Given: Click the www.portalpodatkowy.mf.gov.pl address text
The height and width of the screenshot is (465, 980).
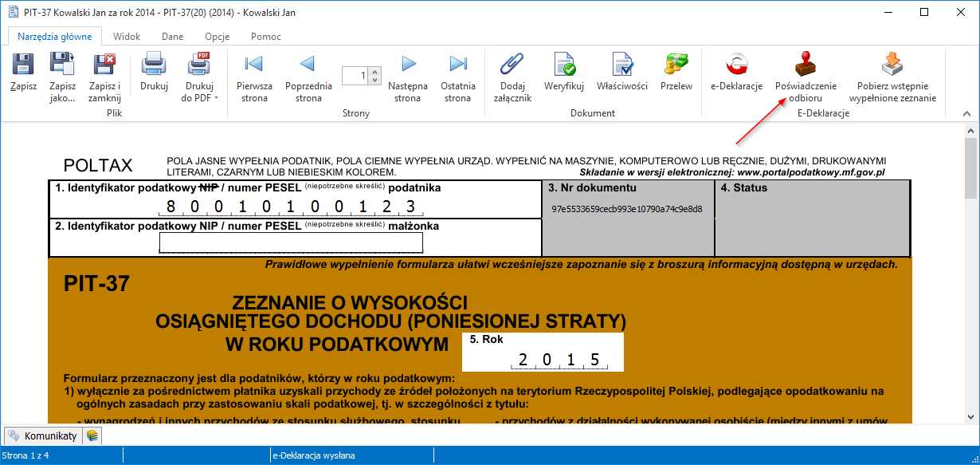Looking at the screenshot, I should [x=810, y=171].
